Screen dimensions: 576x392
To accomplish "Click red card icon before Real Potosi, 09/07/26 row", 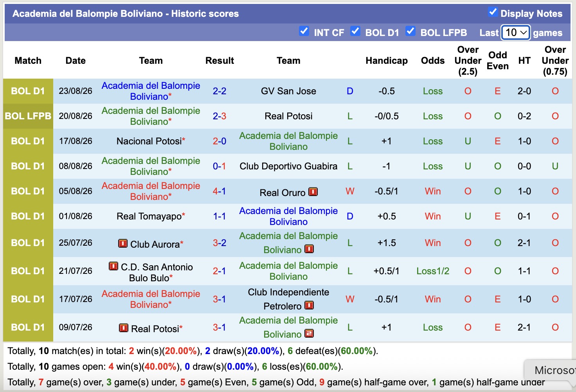I will click(x=124, y=328).
